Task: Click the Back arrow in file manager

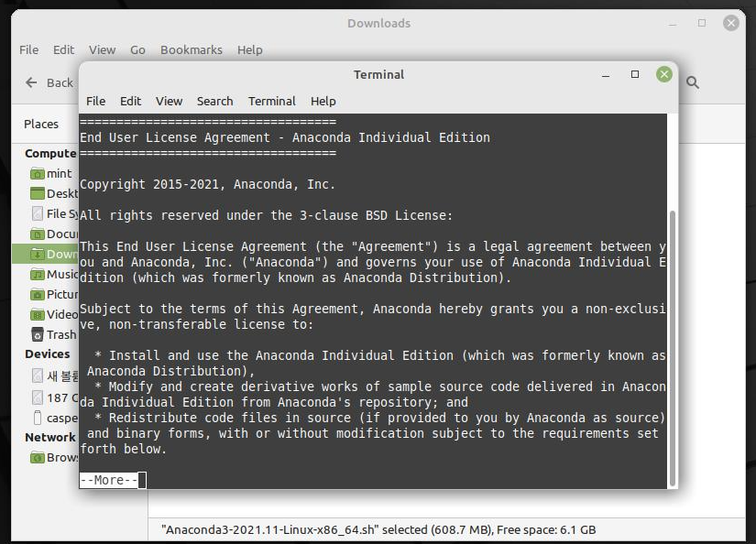Action: [x=31, y=82]
